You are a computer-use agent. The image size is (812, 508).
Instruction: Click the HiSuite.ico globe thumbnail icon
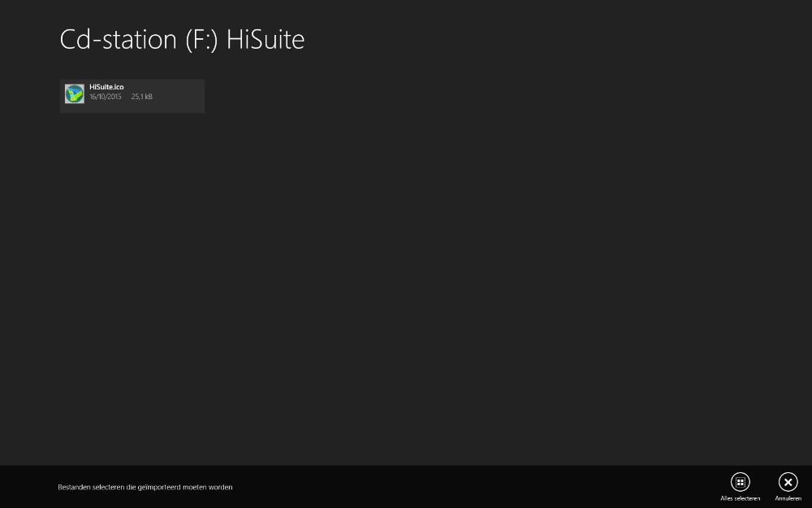click(75, 94)
